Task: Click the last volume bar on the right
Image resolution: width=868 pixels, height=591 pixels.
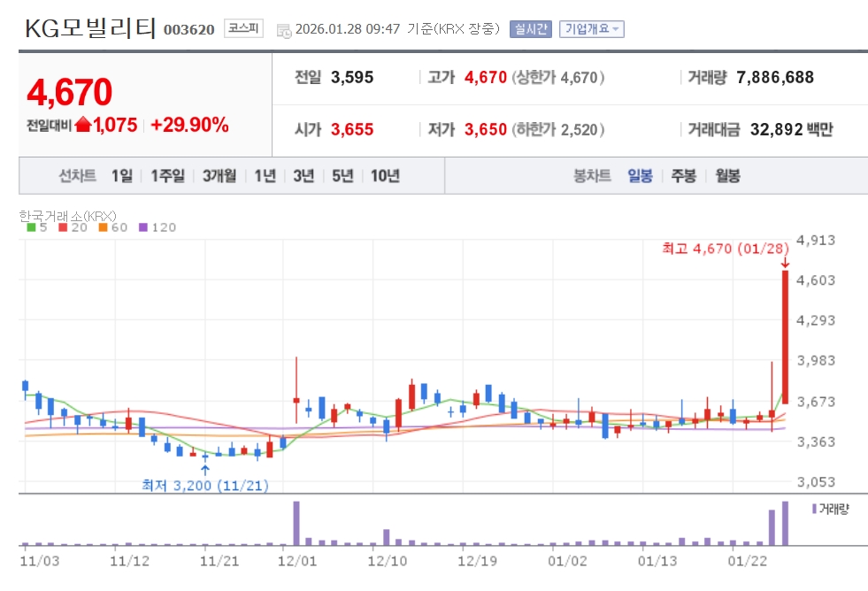Action: point(785,524)
